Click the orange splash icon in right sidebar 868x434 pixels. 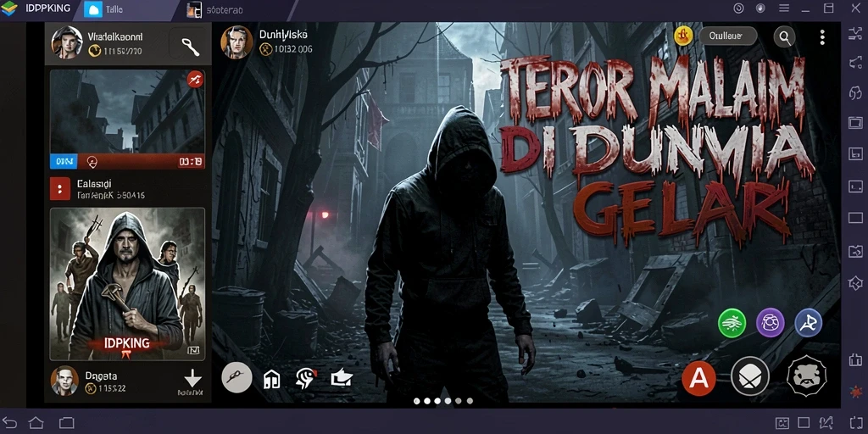pyautogui.click(x=855, y=392)
